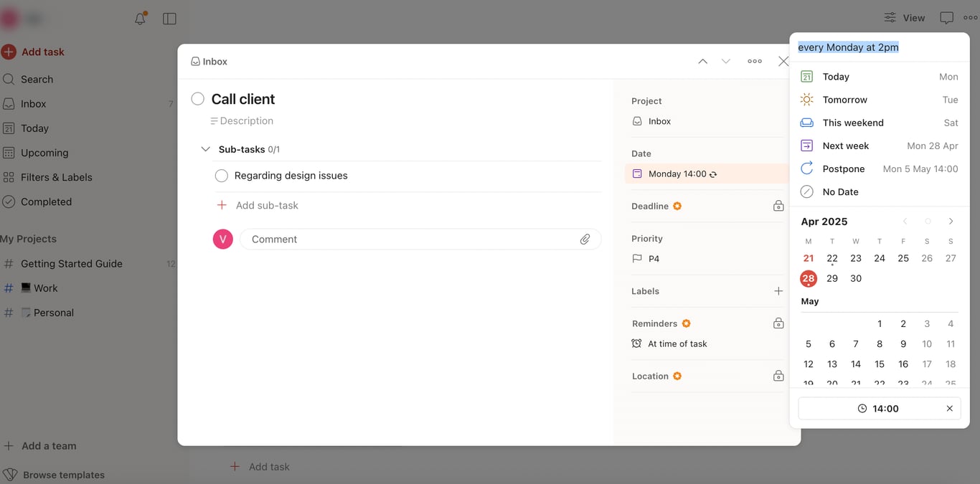
Task: Check off the Regarding design issues sub-task
Action: coord(222,175)
